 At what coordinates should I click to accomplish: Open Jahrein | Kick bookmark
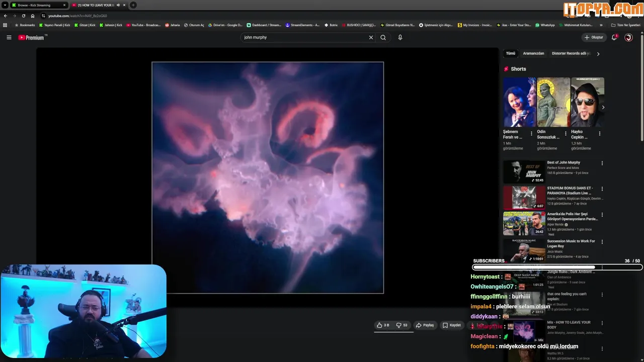point(111,25)
